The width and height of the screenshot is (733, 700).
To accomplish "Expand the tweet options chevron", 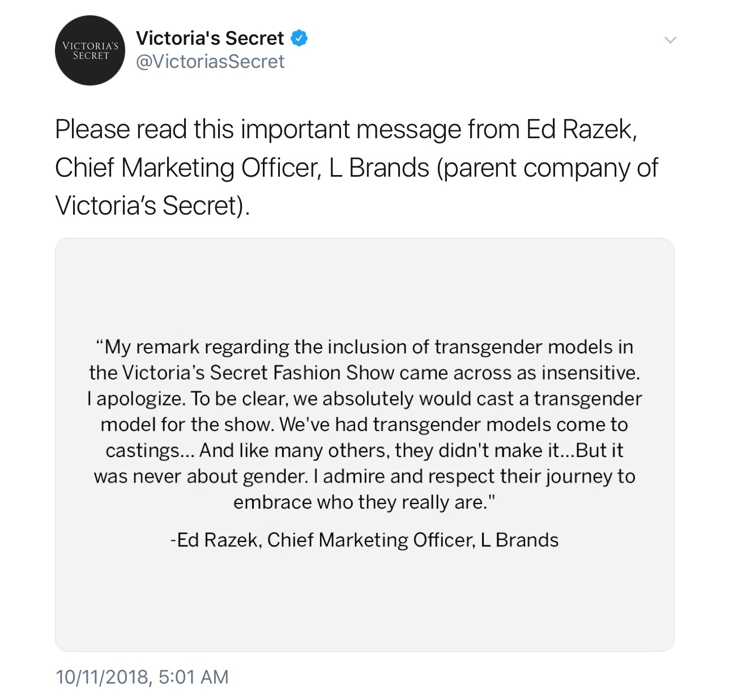I will (x=670, y=40).
